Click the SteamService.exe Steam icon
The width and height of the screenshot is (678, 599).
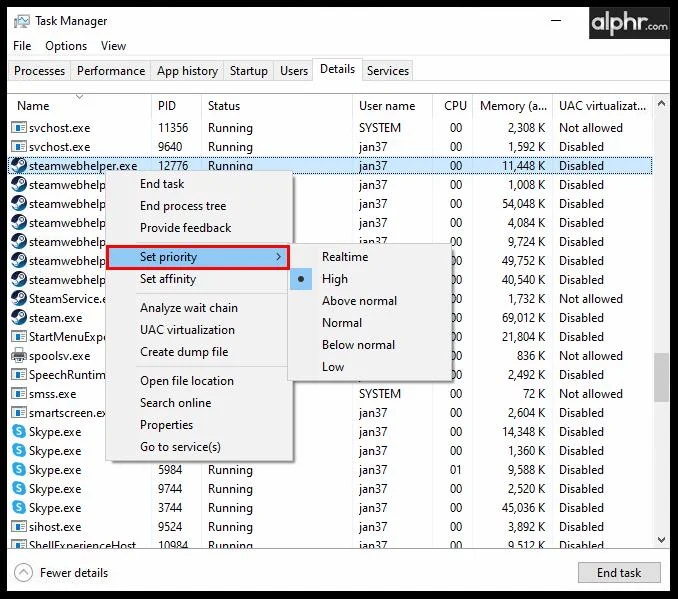point(19,298)
